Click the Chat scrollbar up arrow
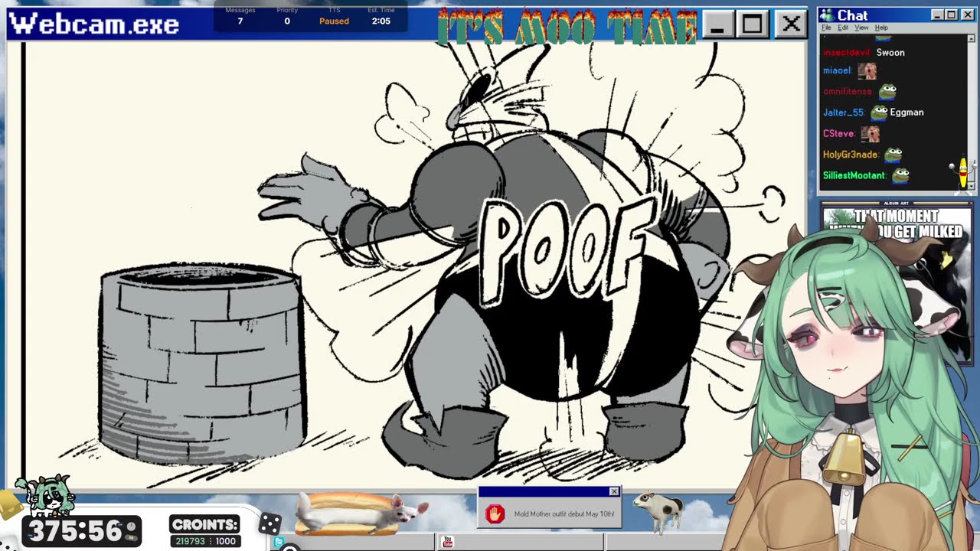Image resolution: width=980 pixels, height=551 pixels. click(x=971, y=37)
